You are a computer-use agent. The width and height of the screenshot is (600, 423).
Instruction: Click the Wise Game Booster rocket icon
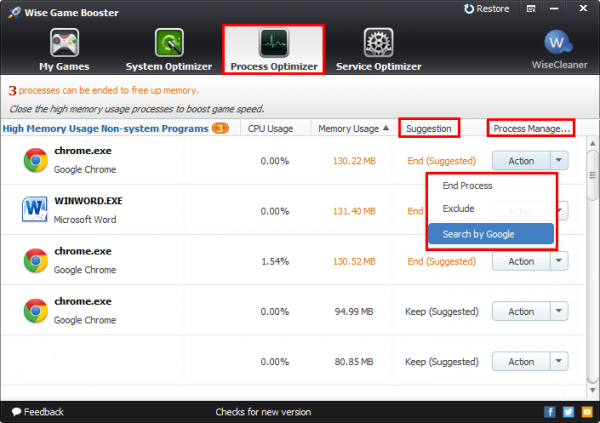click(14, 13)
